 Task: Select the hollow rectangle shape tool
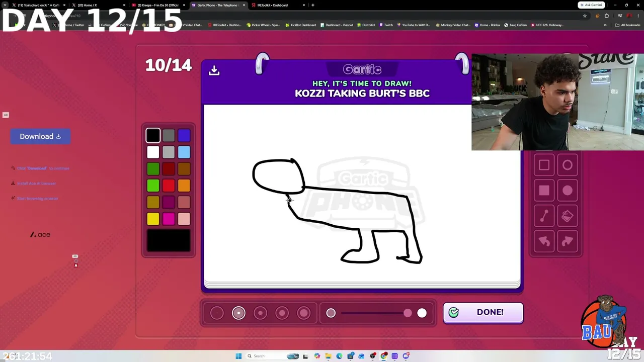[x=544, y=165]
